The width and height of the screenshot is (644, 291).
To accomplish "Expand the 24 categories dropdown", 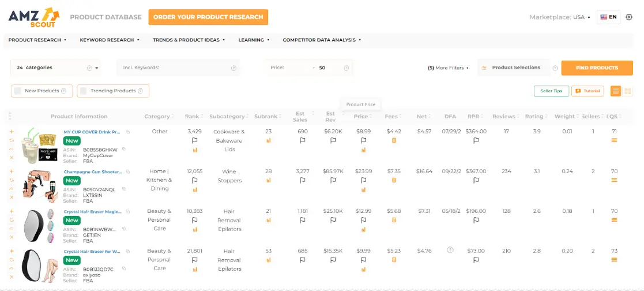I will (x=55, y=68).
